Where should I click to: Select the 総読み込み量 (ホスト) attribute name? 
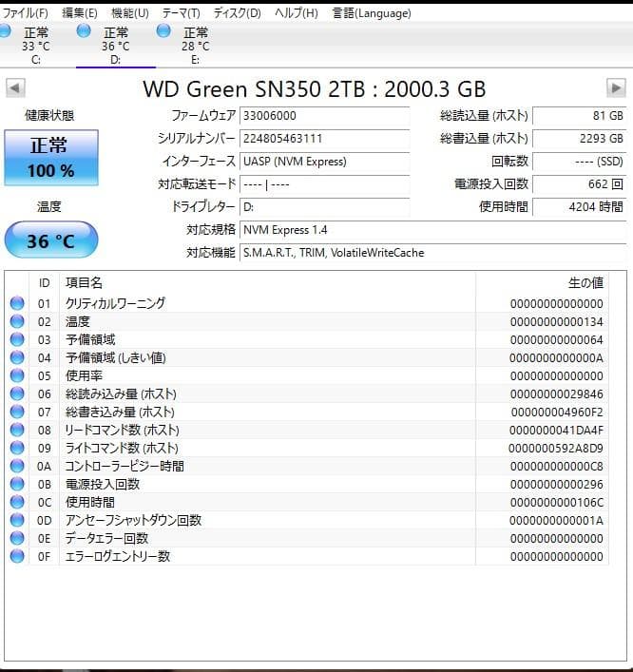121,394
